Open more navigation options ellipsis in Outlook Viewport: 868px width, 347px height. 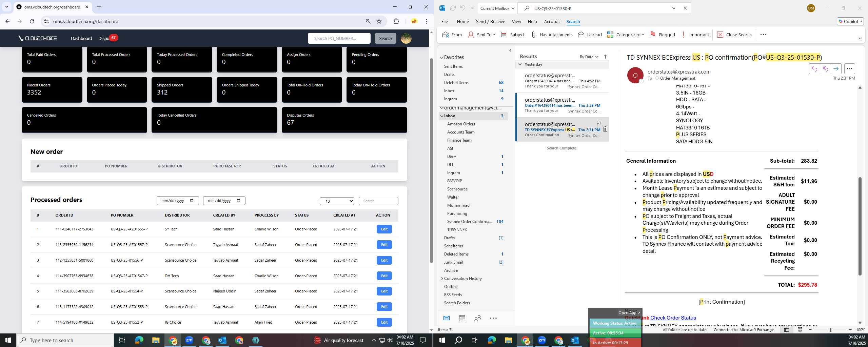click(x=493, y=318)
